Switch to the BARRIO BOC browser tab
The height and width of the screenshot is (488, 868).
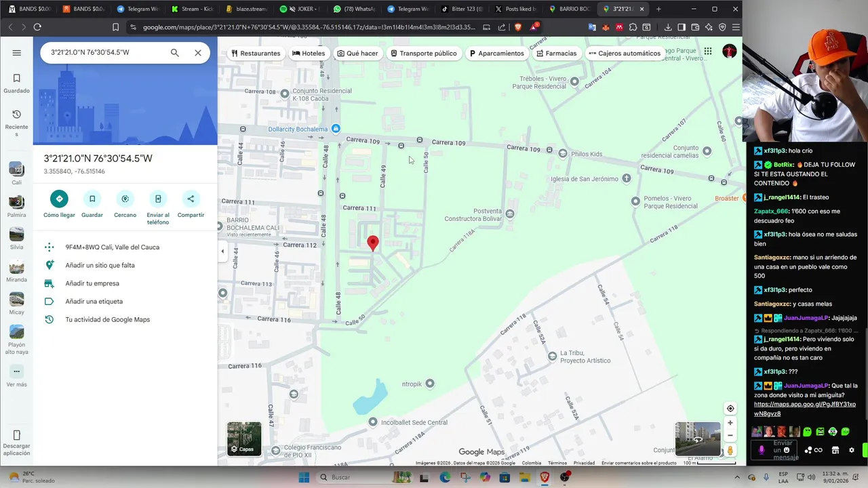pyautogui.click(x=570, y=9)
